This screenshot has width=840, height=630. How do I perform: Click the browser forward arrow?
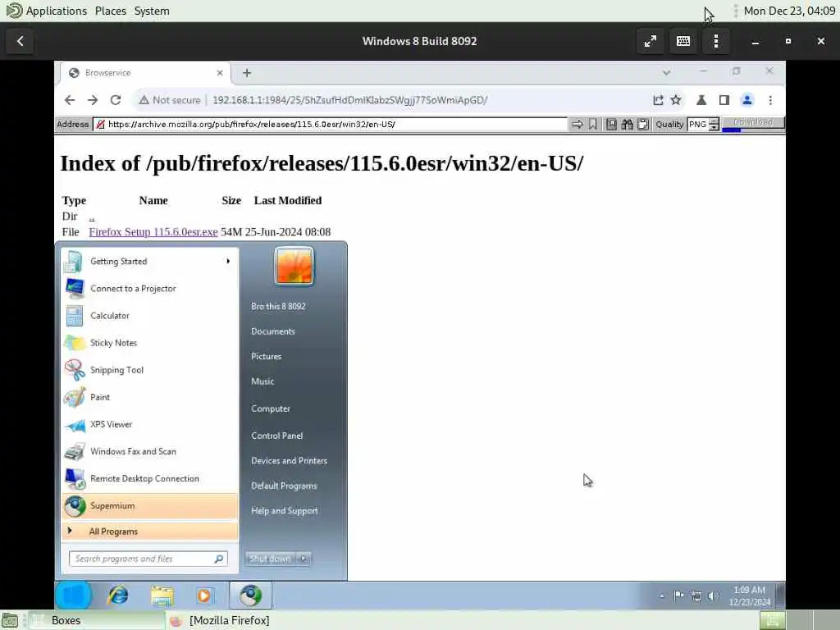tap(93, 100)
